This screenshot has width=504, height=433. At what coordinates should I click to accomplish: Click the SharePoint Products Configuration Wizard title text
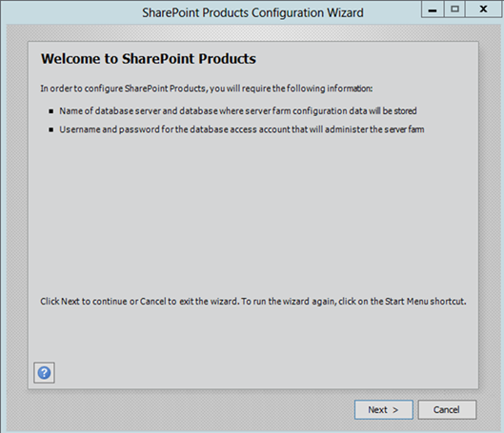pos(252,12)
